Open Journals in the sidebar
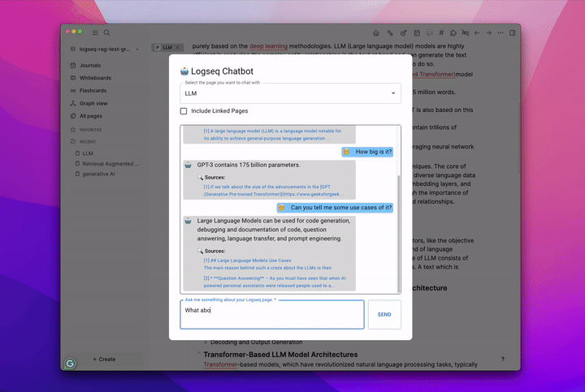Image resolution: width=585 pixels, height=392 pixels. [90, 65]
